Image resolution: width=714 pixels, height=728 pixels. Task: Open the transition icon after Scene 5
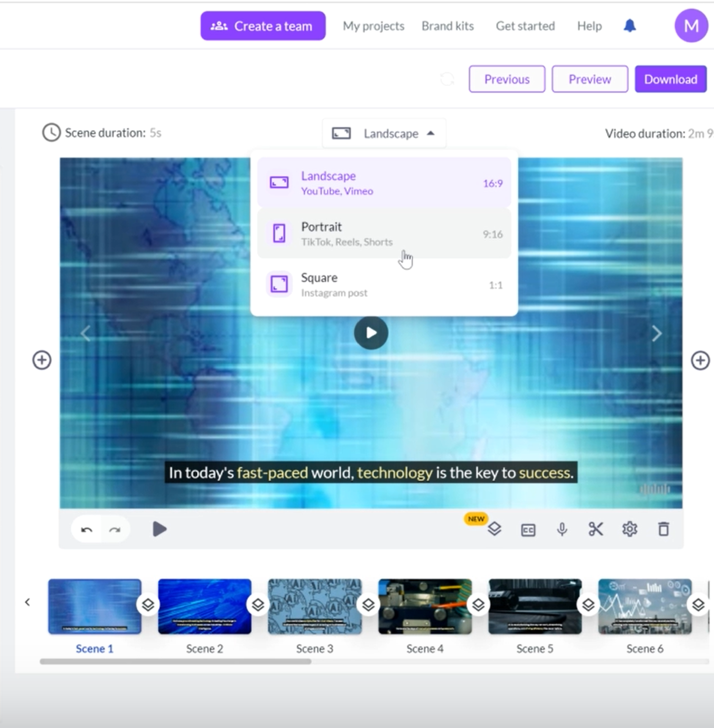(x=588, y=605)
